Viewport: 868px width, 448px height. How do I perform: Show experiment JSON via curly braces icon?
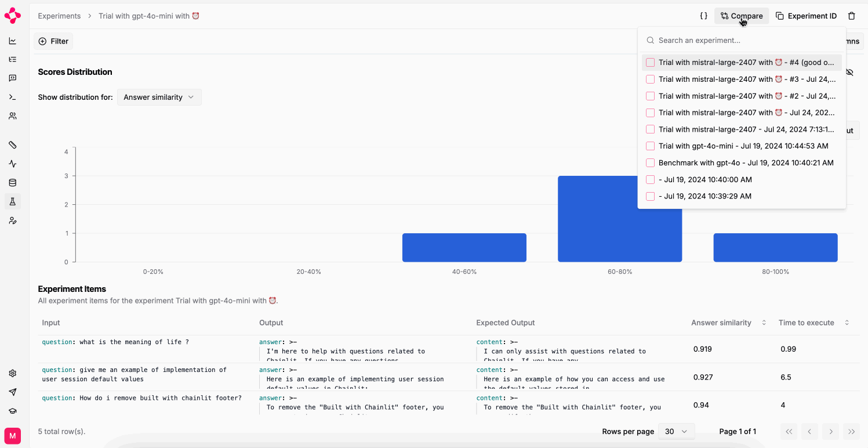703,16
